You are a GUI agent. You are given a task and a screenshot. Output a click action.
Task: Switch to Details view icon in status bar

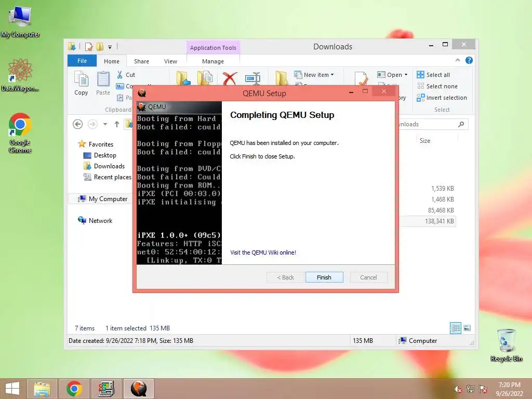point(456,328)
